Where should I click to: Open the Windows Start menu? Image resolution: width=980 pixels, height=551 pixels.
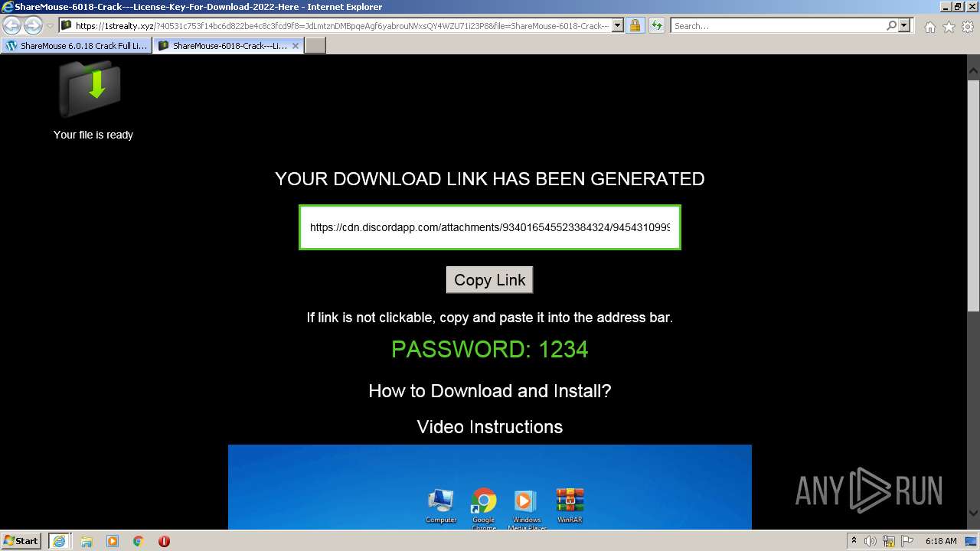(x=21, y=541)
